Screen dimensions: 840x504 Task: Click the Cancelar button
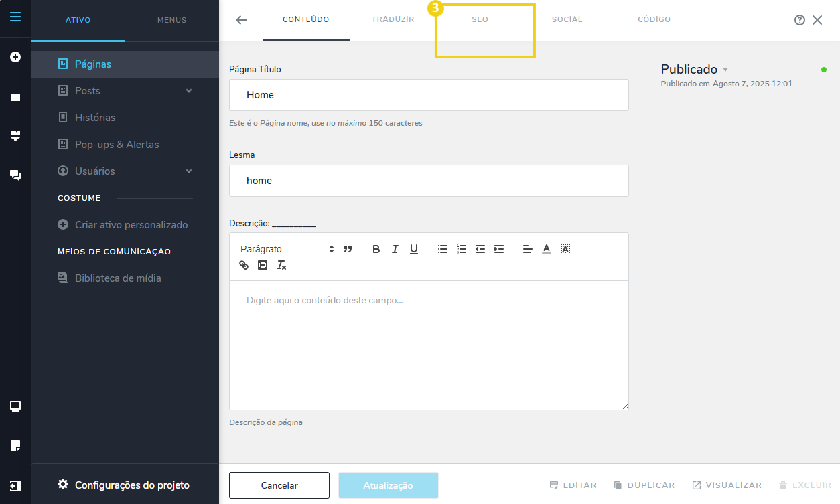(279, 485)
